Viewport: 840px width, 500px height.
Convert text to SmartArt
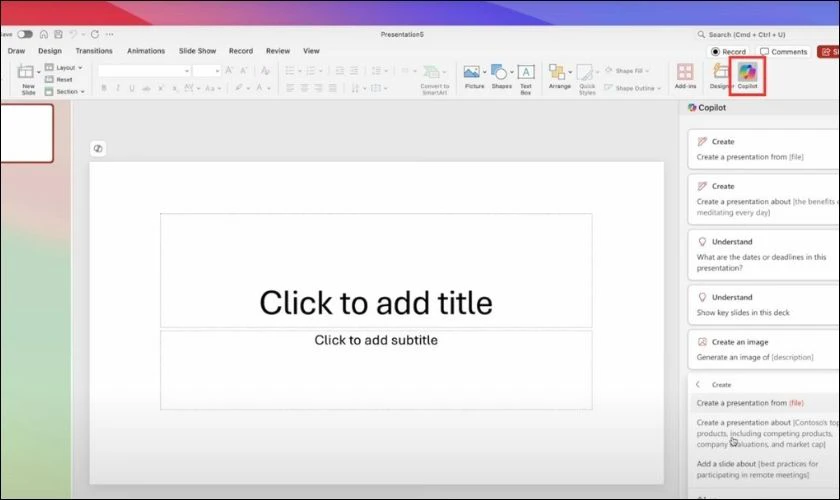434,79
